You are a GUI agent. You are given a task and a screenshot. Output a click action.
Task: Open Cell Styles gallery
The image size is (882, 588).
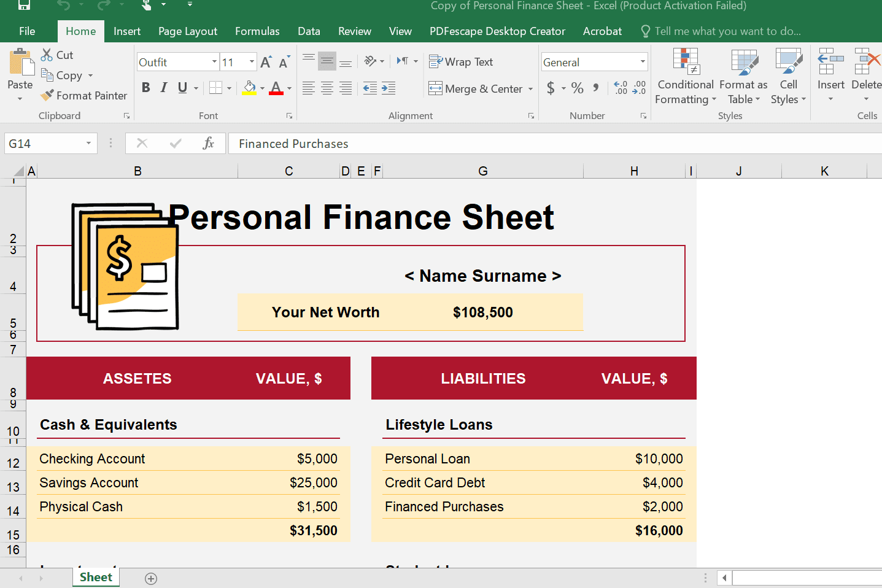click(789, 76)
